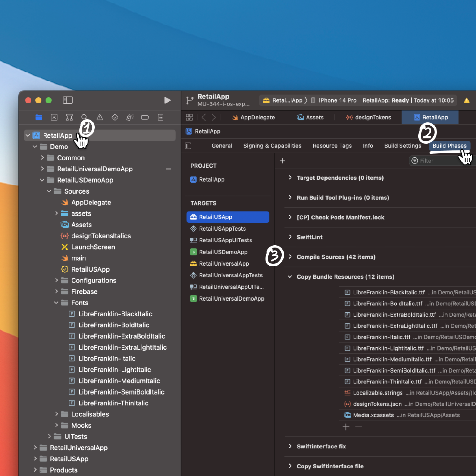Open the Project navigator folder icon
The image size is (476, 476).
tap(39, 117)
